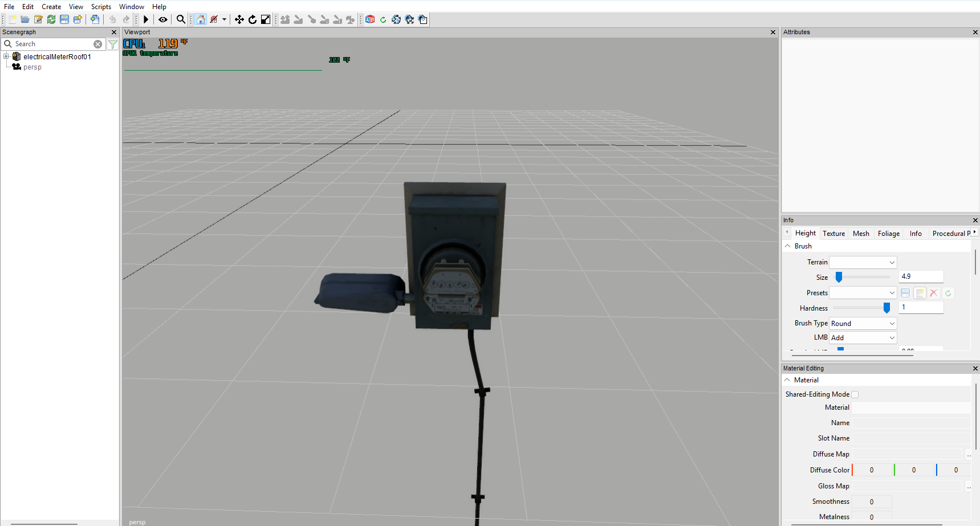This screenshot has height=526, width=980.
Task: Click the green reload icon in toolbar
Action: pyautogui.click(x=383, y=19)
